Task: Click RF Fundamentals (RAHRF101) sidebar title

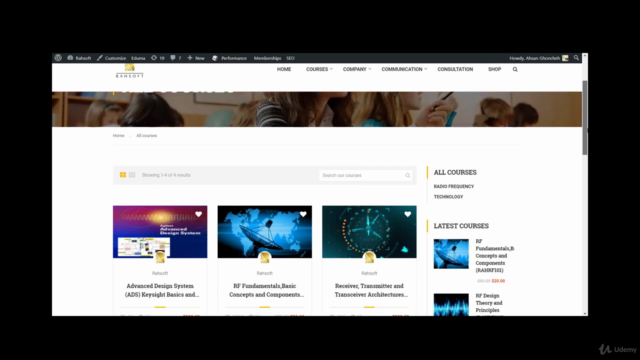Action: 495,256
